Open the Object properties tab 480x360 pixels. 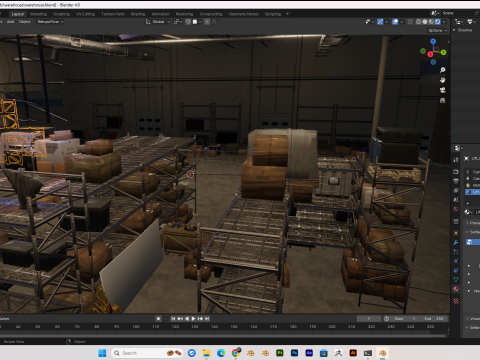coord(456,233)
